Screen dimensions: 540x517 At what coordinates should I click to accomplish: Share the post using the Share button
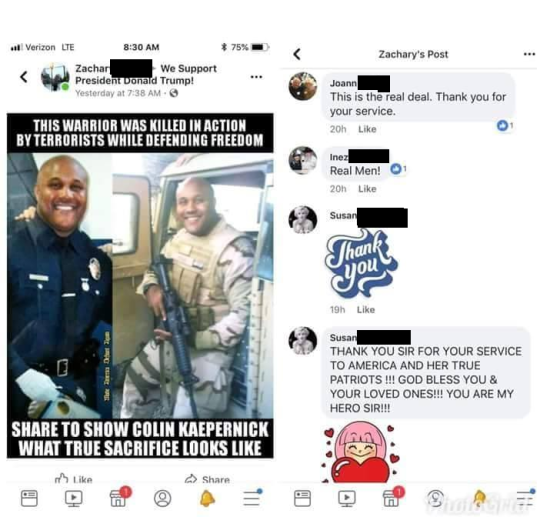(207, 479)
